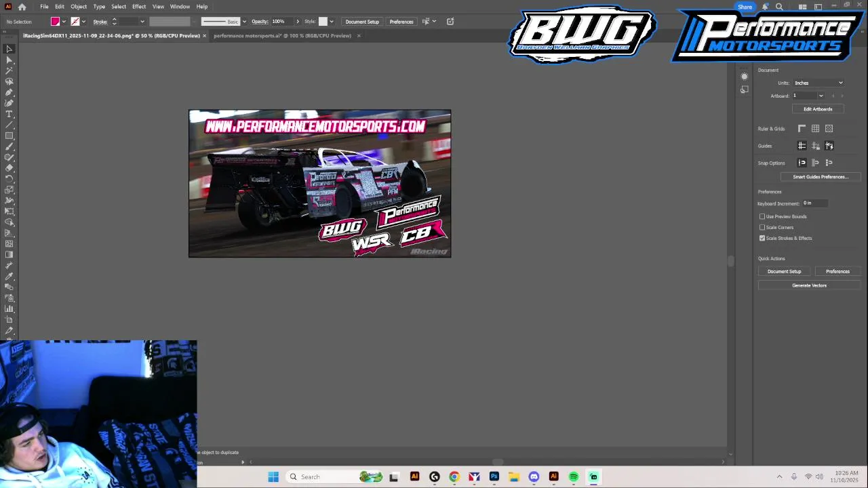The width and height of the screenshot is (868, 488).
Task: Open the File menu
Action: point(44,7)
